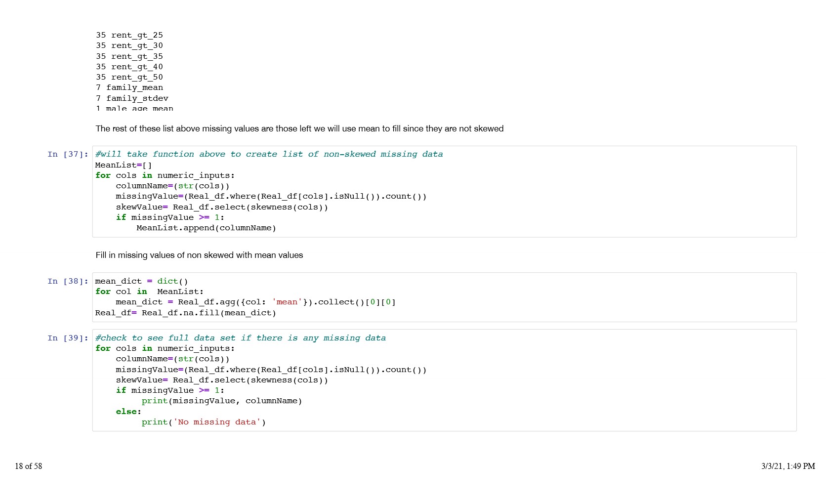Click the print(missingValue, columnName) line
830x504 pixels.
[x=221, y=401]
